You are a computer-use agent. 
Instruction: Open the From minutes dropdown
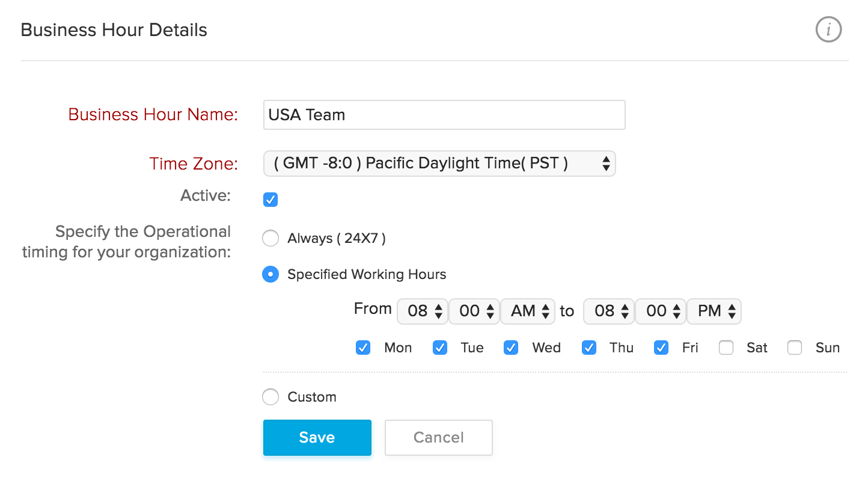point(474,311)
